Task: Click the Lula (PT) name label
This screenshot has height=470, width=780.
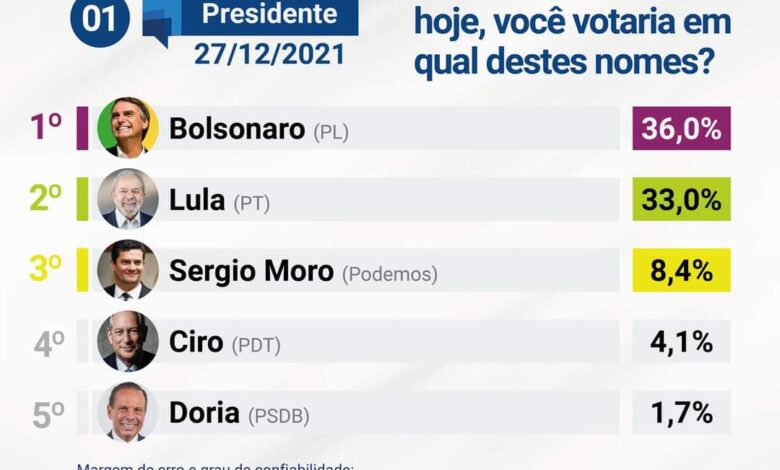Action: [x=219, y=200]
